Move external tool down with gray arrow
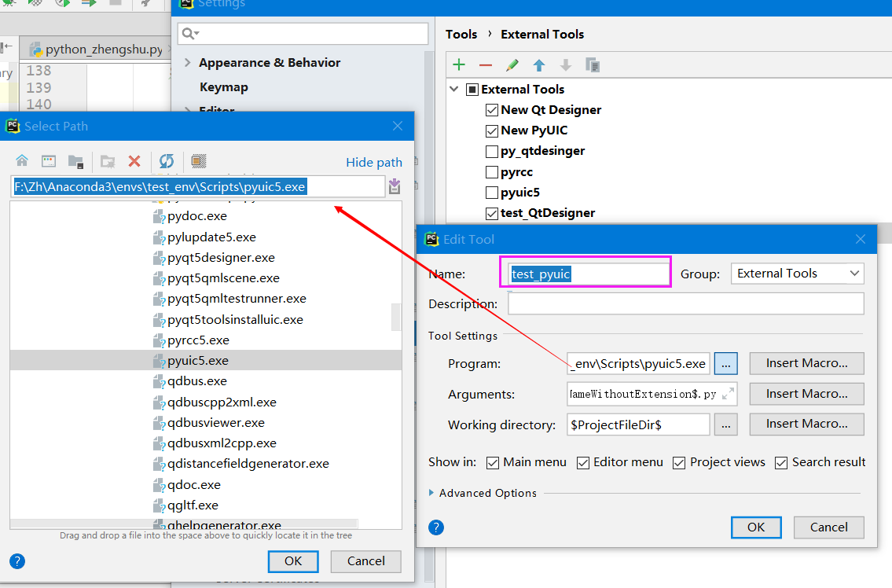Viewport: 892px width, 588px height. 566,65
